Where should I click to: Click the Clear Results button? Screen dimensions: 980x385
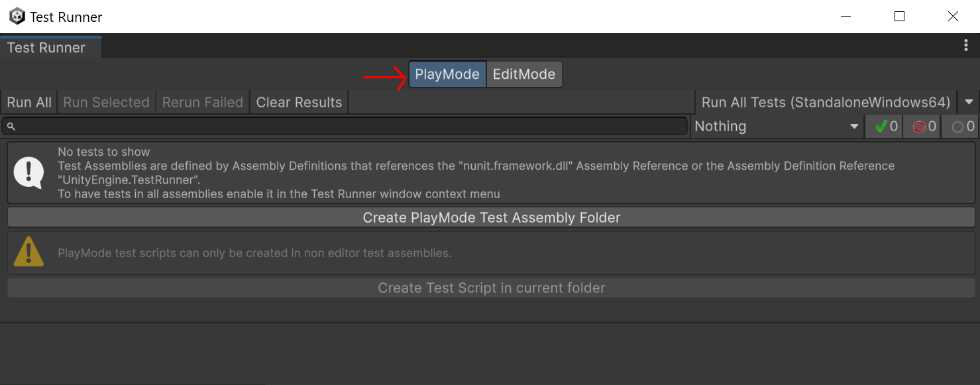click(298, 102)
